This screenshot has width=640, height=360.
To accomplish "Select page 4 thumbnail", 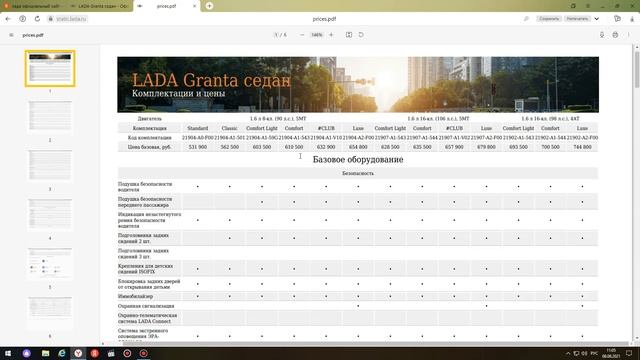I will (x=50, y=214).
